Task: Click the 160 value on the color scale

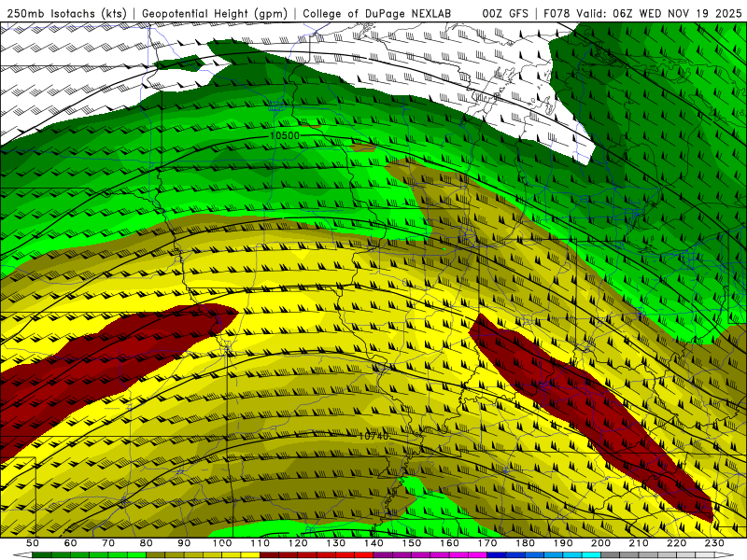Action: coord(449,543)
